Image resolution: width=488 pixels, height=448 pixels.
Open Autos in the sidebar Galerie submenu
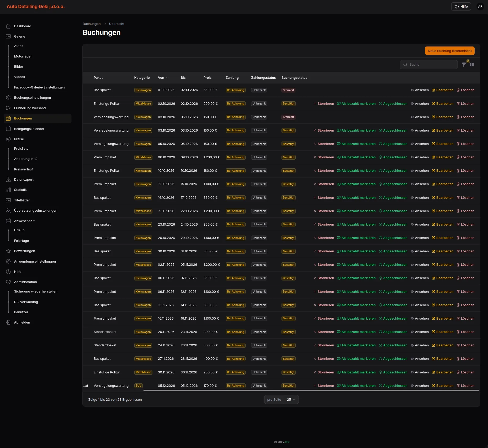(x=19, y=46)
